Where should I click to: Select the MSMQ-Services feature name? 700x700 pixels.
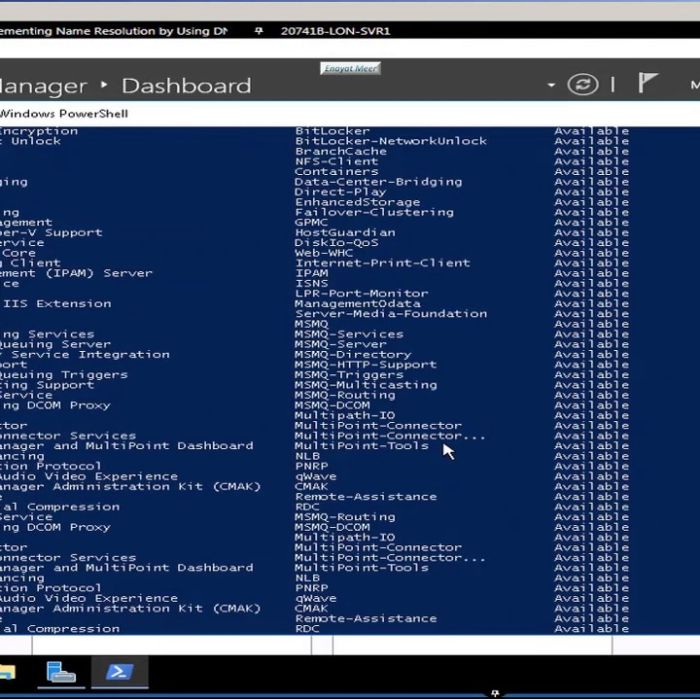coord(349,334)
